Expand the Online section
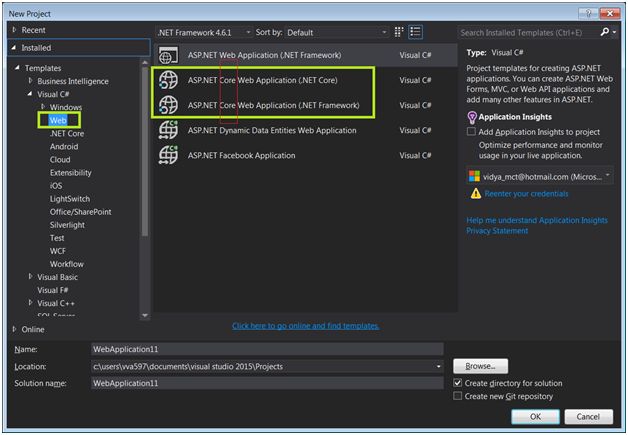Screen dimensions: 628x435 click(x=14, y=329)
